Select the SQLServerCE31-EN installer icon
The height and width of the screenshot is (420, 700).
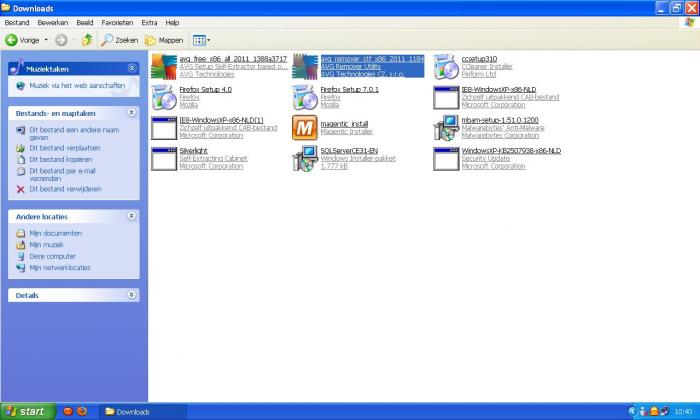(x=305, y=158)
